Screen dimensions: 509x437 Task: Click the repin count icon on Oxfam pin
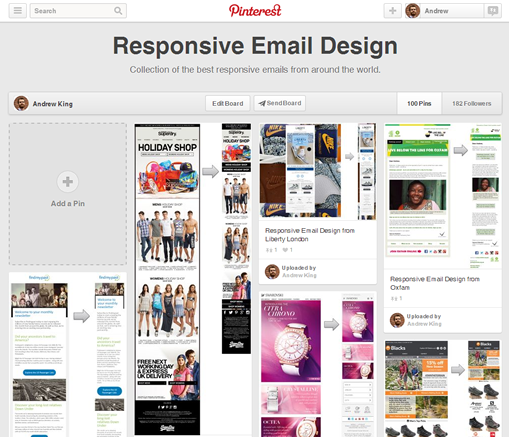tap(394, 298)
